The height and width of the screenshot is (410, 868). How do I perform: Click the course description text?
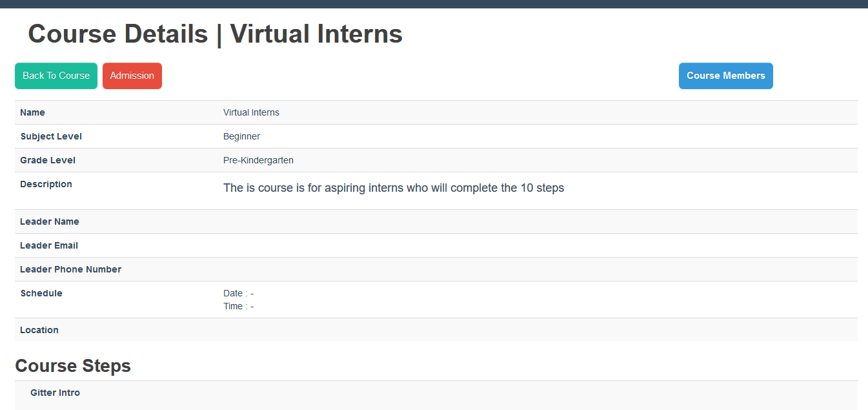click(x=394, y=188)
